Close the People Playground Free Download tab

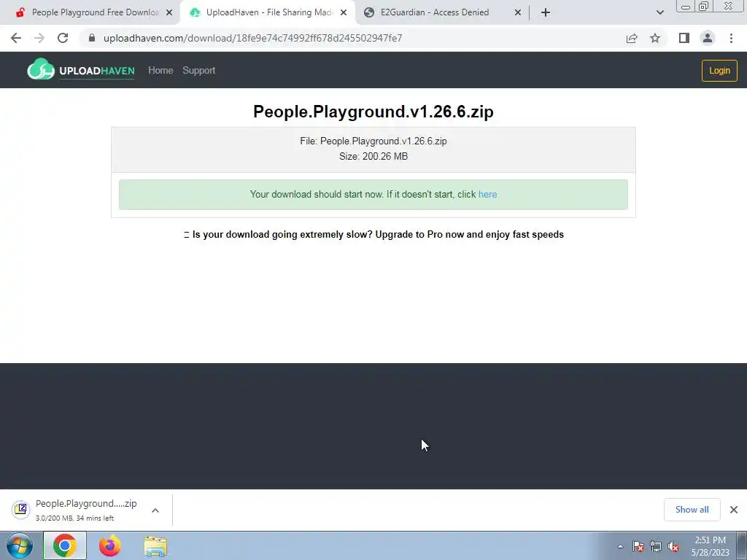[x=169, y=13]
